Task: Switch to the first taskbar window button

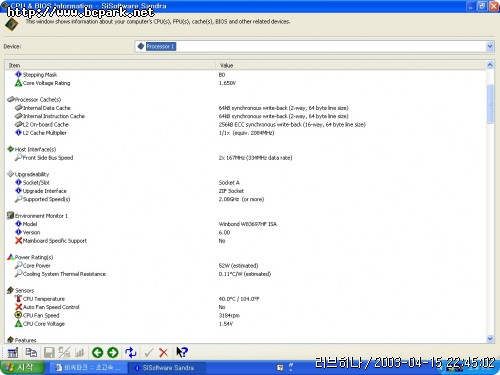Action: (89, 368)
